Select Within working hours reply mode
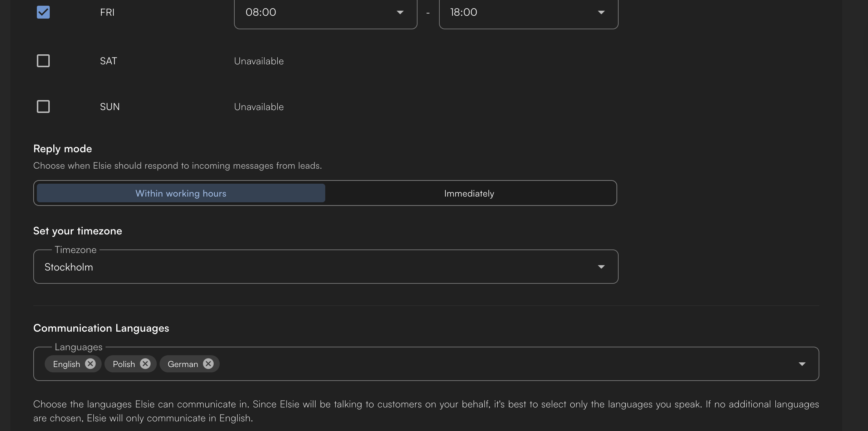 click(x=181, y=193)
